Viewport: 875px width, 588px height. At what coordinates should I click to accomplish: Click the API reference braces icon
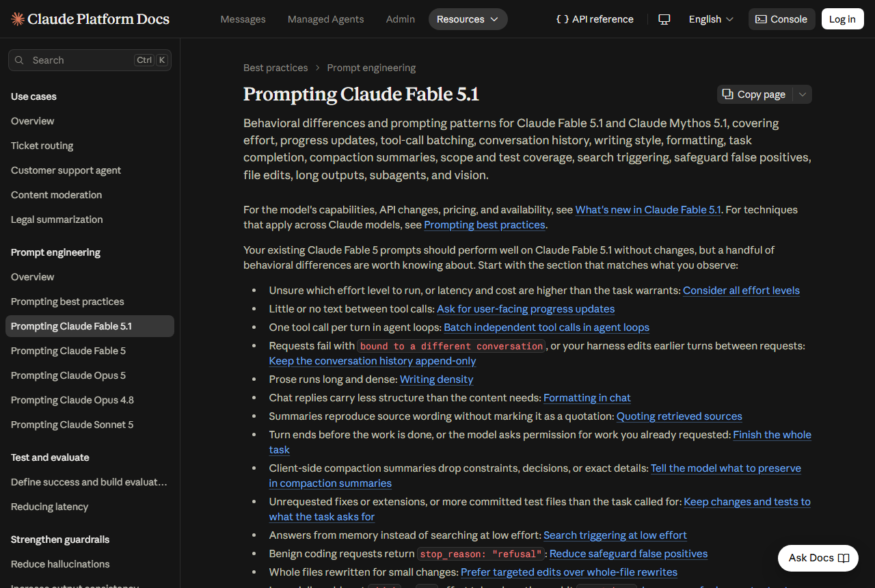(x=563, y=19)
